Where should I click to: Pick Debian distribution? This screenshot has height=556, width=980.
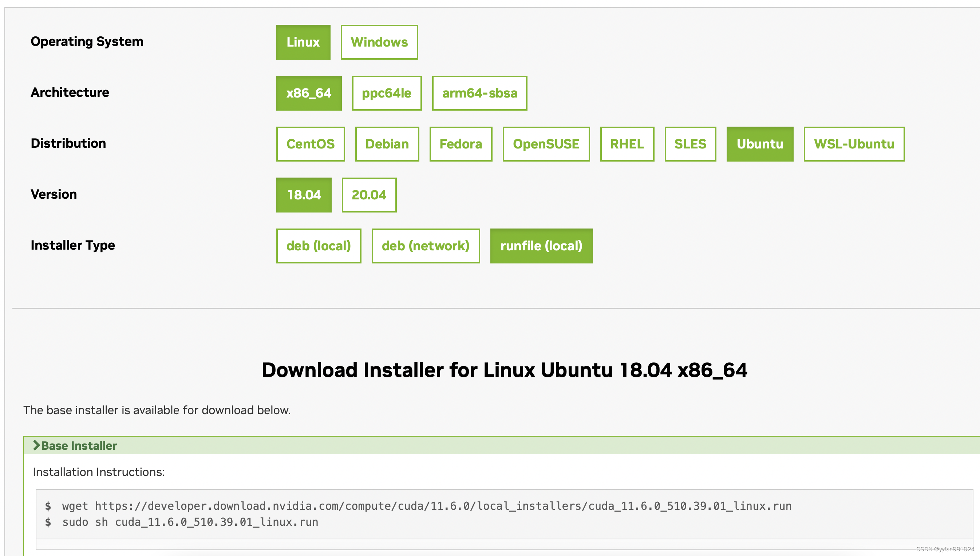(x=387, y=144)
